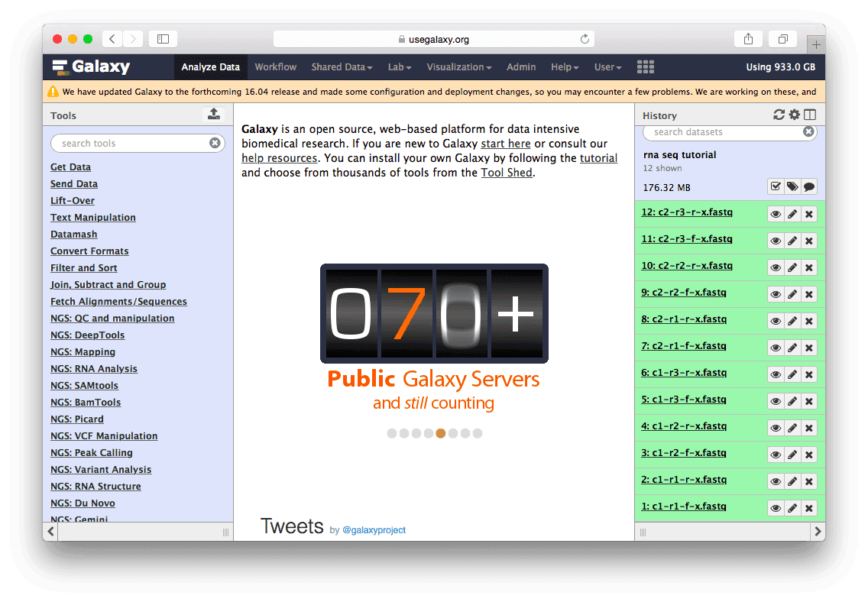Expand the Visualization menu
Image resolution: width=868 pixels, height=602 pixels.
pyautogui.click(x=458, y=67)
